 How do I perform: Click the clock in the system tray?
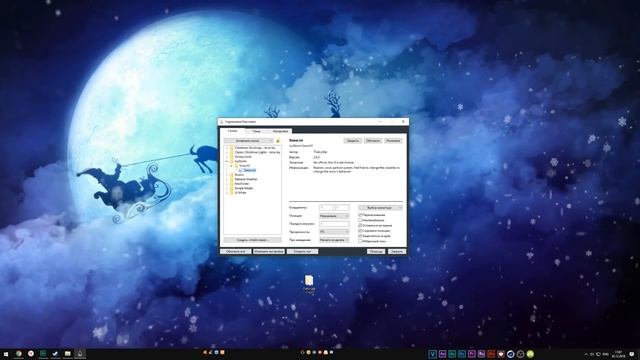point(619,354)
